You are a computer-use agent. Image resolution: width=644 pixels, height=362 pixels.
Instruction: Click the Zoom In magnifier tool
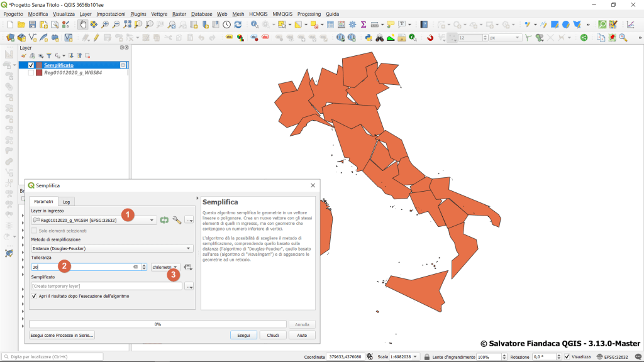105,25
